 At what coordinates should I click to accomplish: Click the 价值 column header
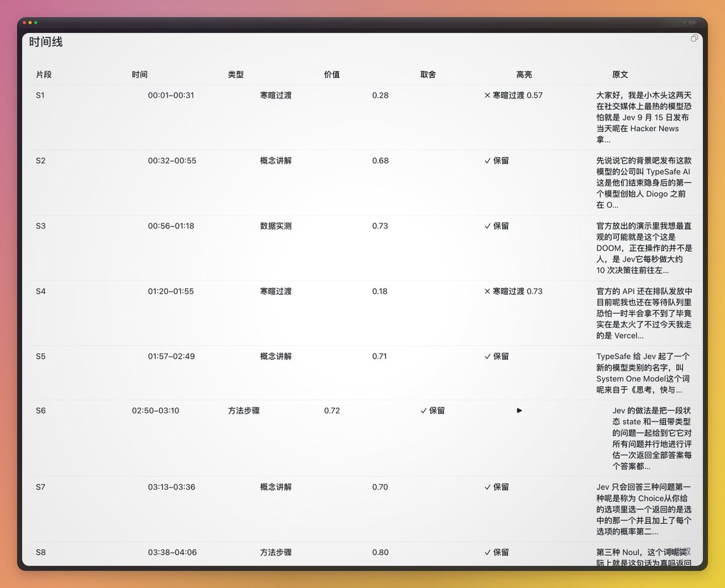coord(332,75)
